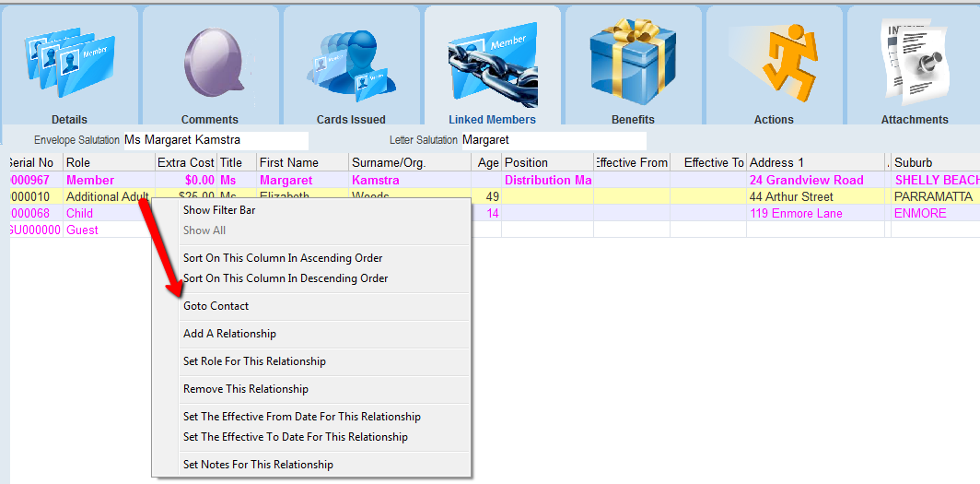The width and height of the screenshot is (980, 484).
Task: Open the Attachments pinned papers icon
Action: tap(914, 61)
